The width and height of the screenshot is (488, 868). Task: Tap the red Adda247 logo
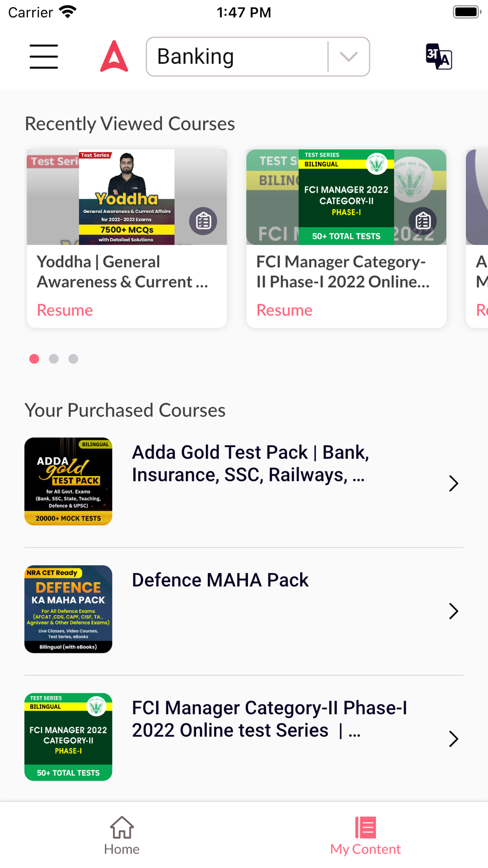click(114, 57)
